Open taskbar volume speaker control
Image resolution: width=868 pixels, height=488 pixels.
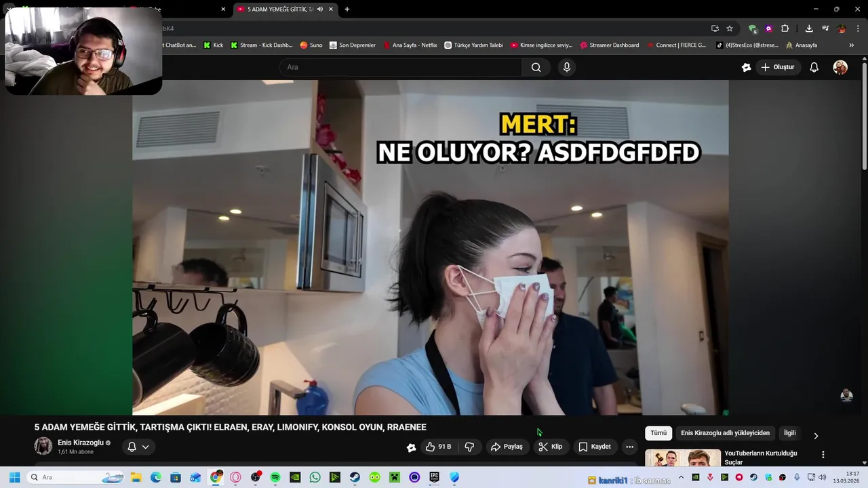click(822, 477)
